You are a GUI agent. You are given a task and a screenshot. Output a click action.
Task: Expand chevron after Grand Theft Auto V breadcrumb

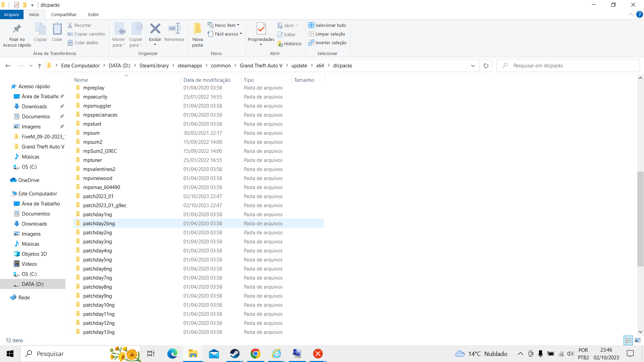click(287, 66)
